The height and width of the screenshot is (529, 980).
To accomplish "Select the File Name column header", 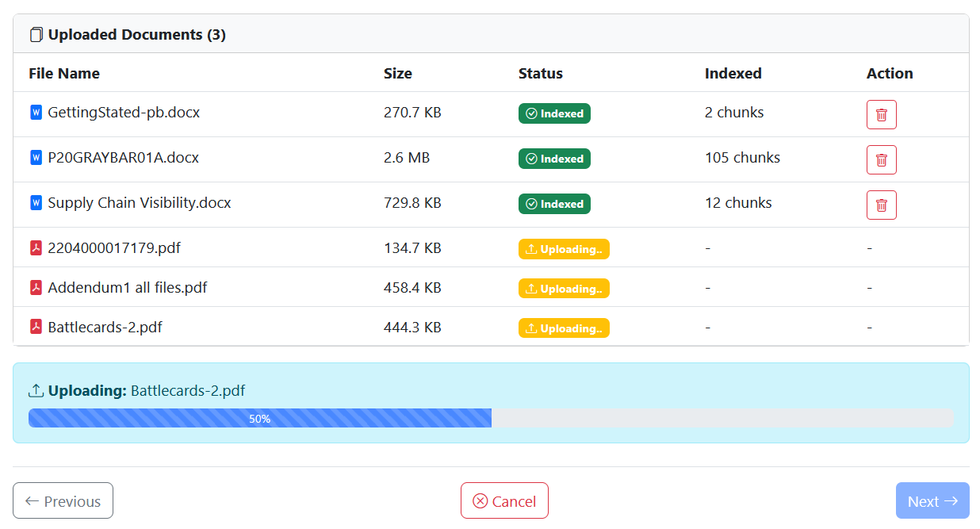I will pyautogui.click(x=64, y=73).
